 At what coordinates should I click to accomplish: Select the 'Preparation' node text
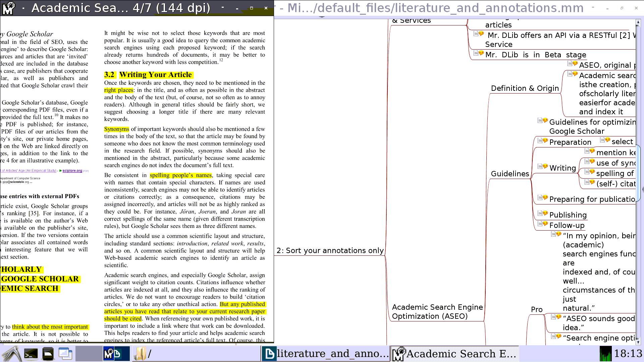click(x=570, y=142)
